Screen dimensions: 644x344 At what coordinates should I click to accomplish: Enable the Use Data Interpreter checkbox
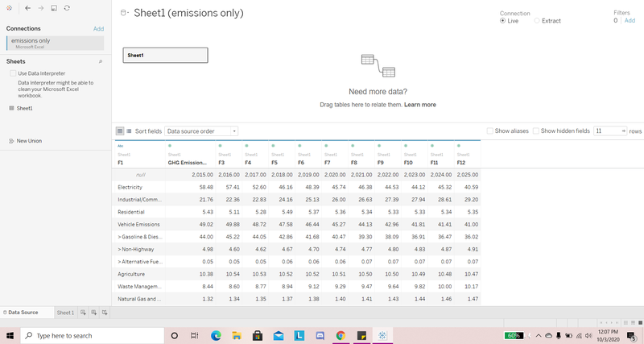13,73
